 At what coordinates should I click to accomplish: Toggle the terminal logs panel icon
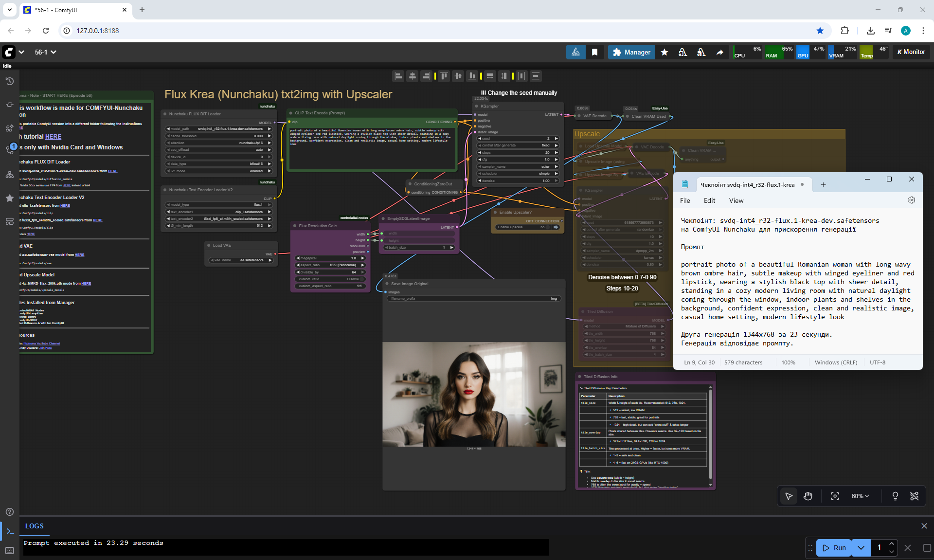(x=10, y=531)
